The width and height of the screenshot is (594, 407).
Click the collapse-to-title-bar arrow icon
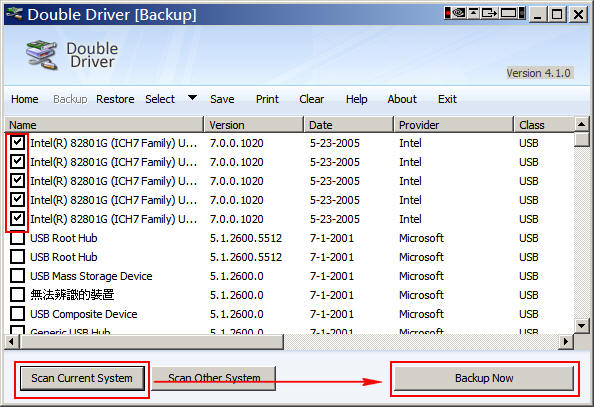[474, 13]
